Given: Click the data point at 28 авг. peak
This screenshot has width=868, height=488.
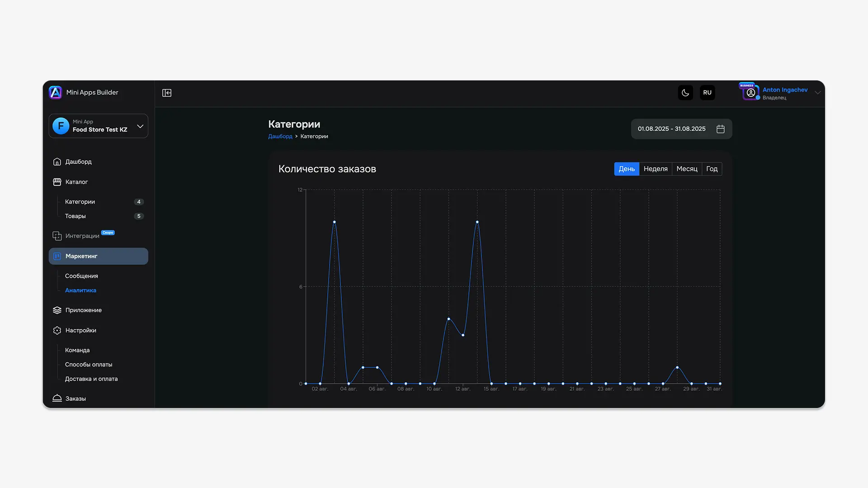Looking at the screenshot, I should coord(677,367).
